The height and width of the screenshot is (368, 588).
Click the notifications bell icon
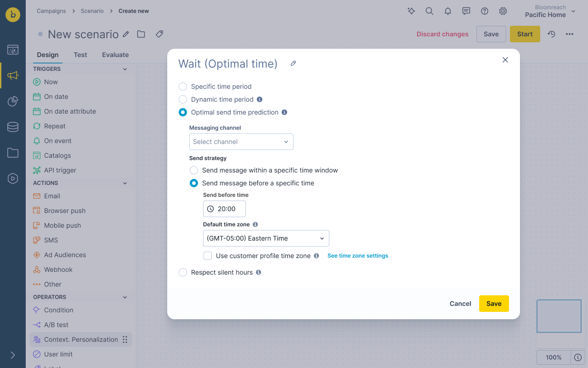[x=447, y=11]
